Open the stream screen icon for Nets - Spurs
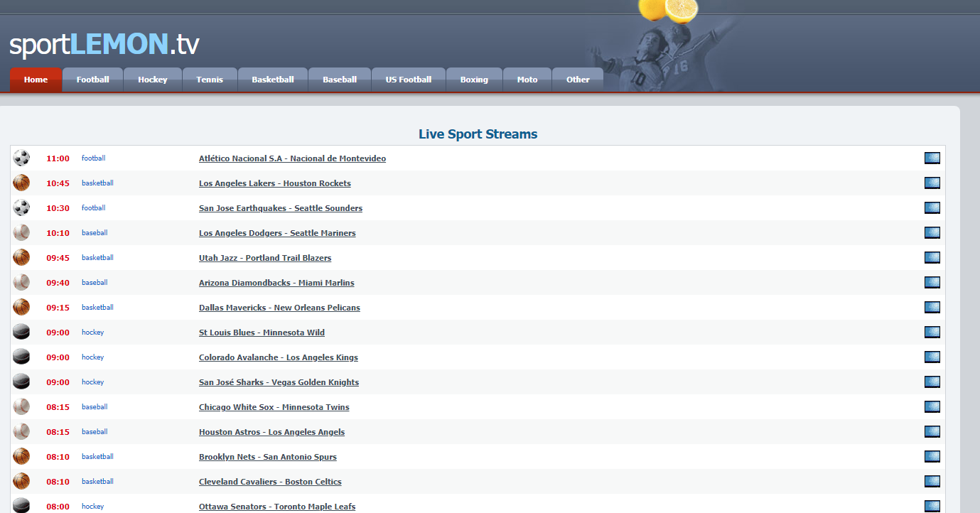Image resolution: width=980 pixels, height=513 pixels. (932, 457)
